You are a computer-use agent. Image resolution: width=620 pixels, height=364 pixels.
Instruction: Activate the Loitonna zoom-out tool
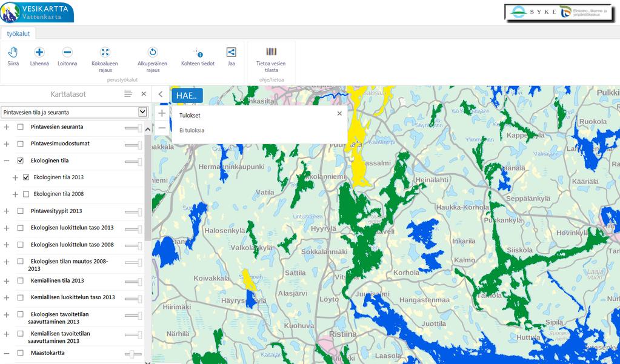pos(67,52)
